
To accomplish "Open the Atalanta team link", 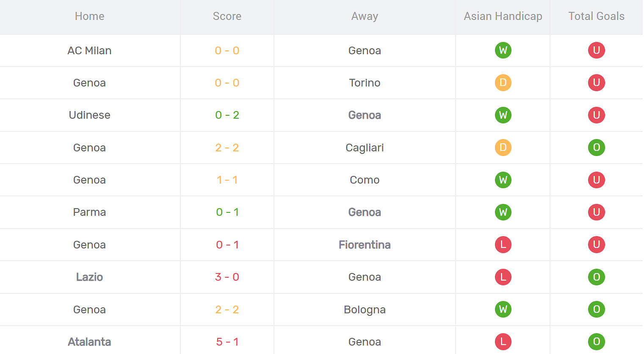I will 89,342.
